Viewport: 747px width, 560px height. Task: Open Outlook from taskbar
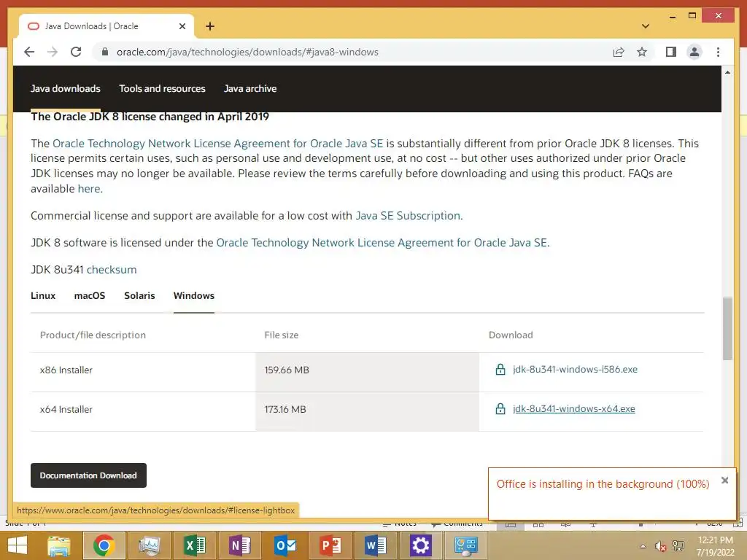(x=285, y=545)
